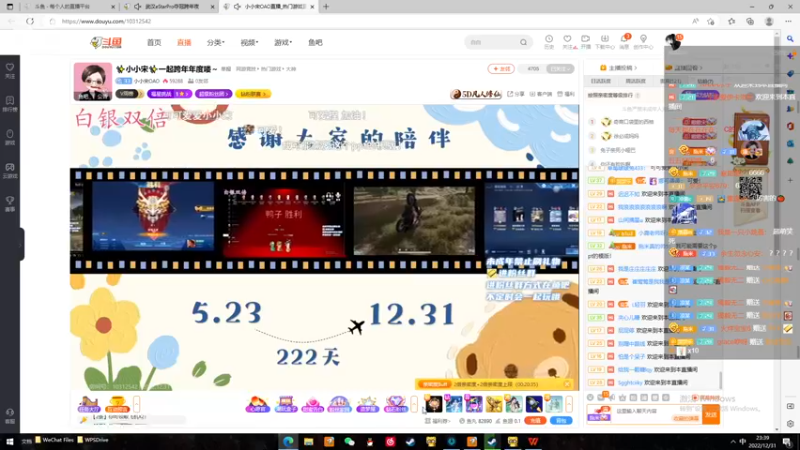Click the 分享 share link
The width and height of the screenshot is (800, 450).
coord(516,94)
